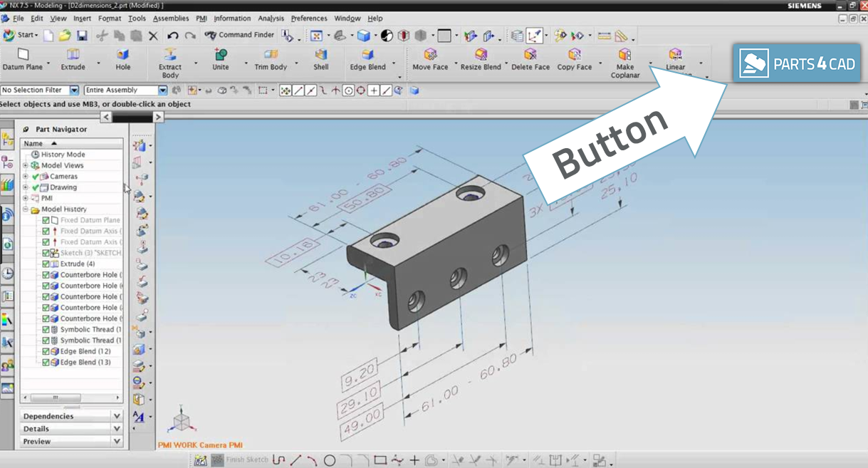This screenshot has height=468, width=868.
Task: Click the PARTS4CAD button
Action: coord(796,64)
